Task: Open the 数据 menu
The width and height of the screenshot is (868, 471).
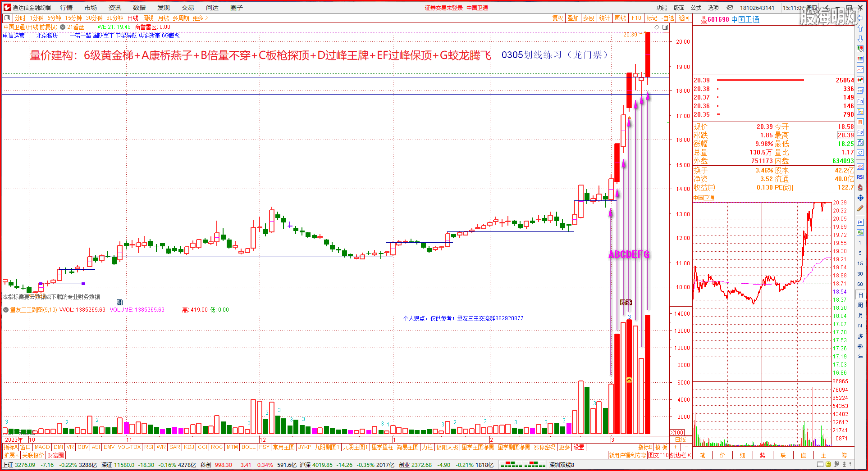Action: click(x=139, y=8)
